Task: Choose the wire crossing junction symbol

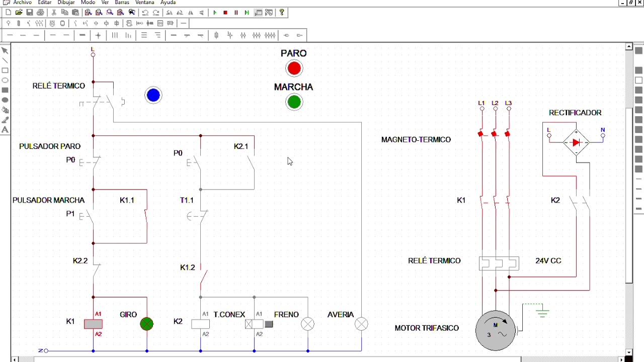Action: (x=98, y=35)
